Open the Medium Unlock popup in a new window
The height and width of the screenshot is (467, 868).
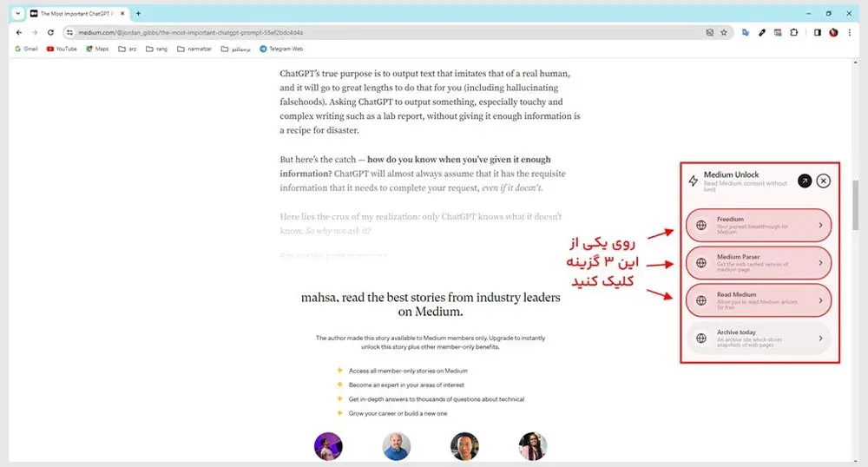pos(805,181)
